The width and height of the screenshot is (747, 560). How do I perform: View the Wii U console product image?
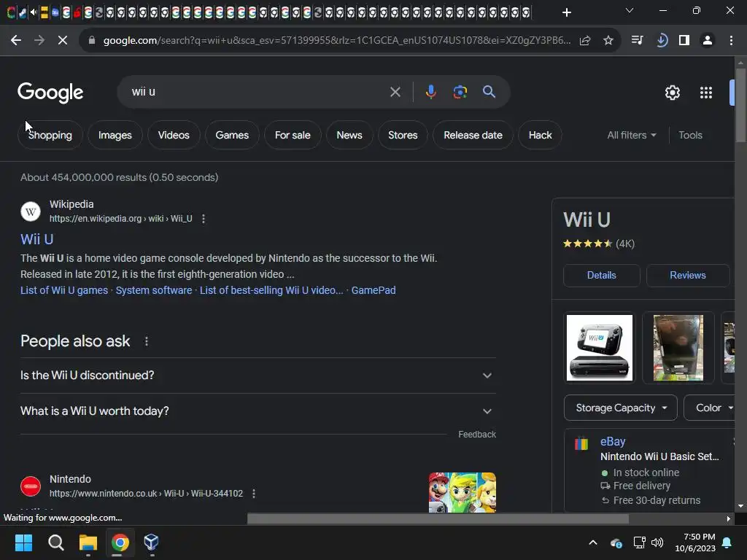[x=600, y=348]
